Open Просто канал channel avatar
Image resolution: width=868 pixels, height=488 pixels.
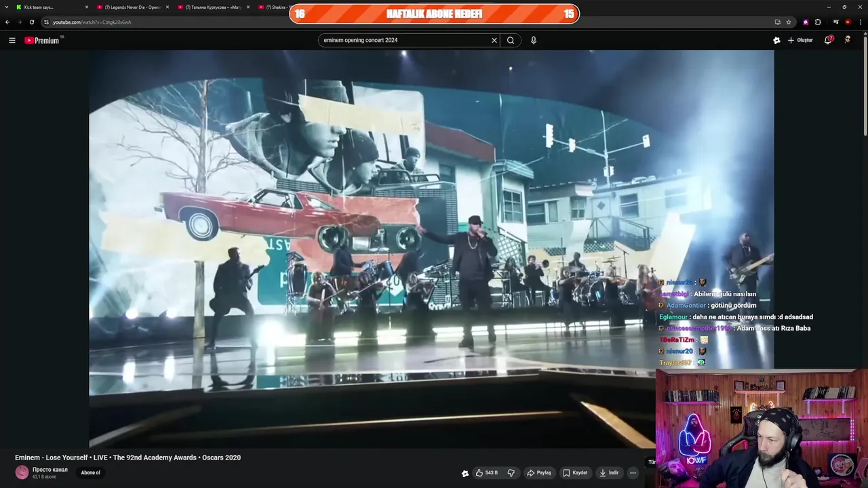[22, 472]
